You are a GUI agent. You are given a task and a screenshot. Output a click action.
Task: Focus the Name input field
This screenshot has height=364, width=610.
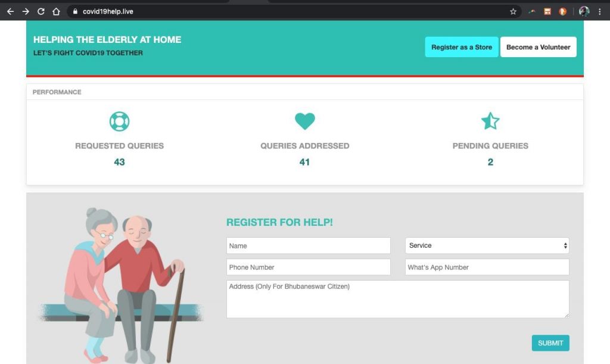click(308, 245)
